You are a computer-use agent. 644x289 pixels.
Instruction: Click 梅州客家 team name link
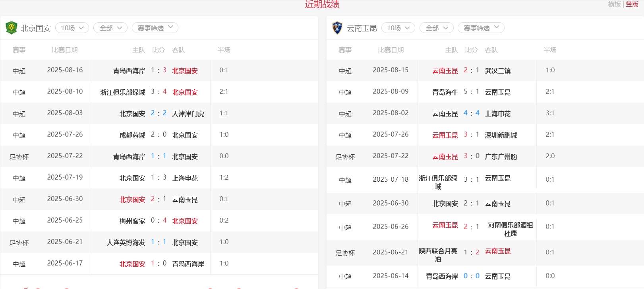(x=132, y=221)
